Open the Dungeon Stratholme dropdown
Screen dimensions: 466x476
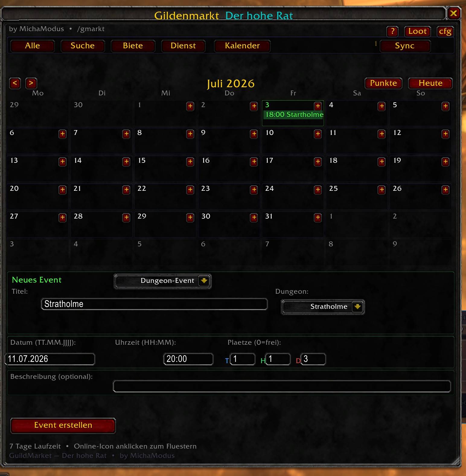(323, 307)
